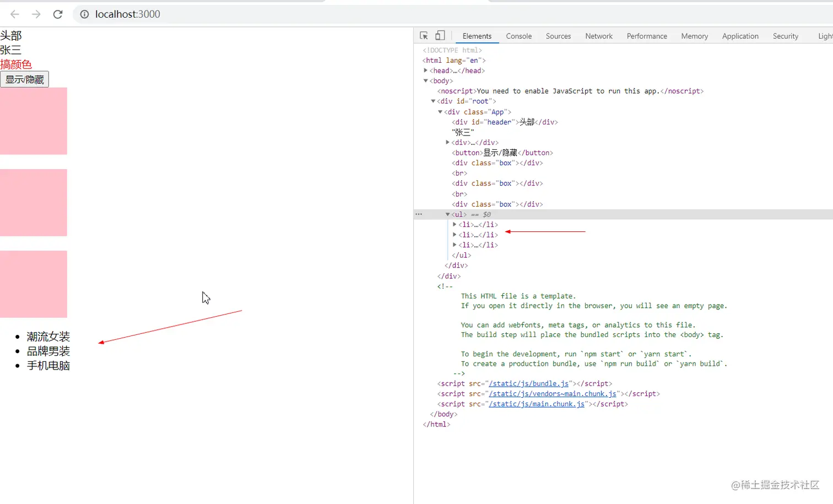Click the red 搞颜色 text
The width and height of the screenshot is (833, 504).
(16, 64)
